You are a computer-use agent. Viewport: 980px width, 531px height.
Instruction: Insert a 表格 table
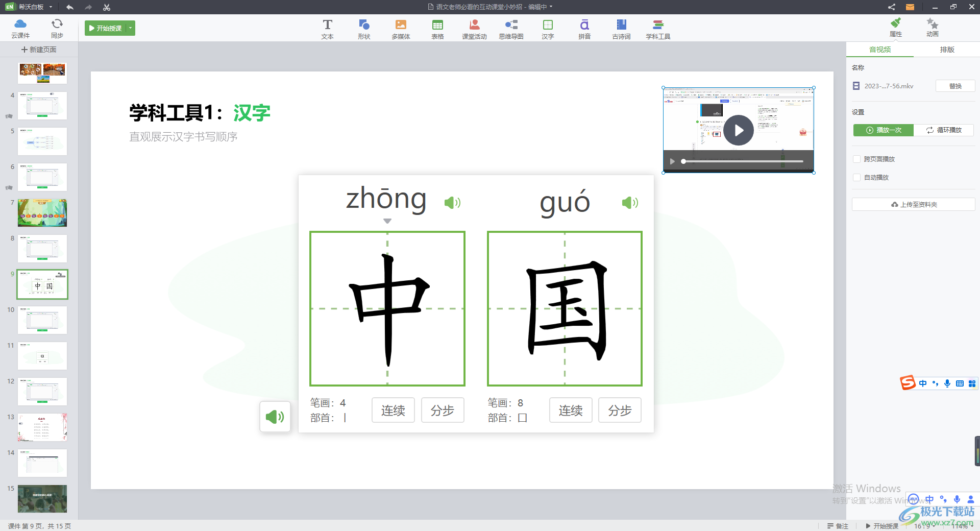tap(437, 29)
